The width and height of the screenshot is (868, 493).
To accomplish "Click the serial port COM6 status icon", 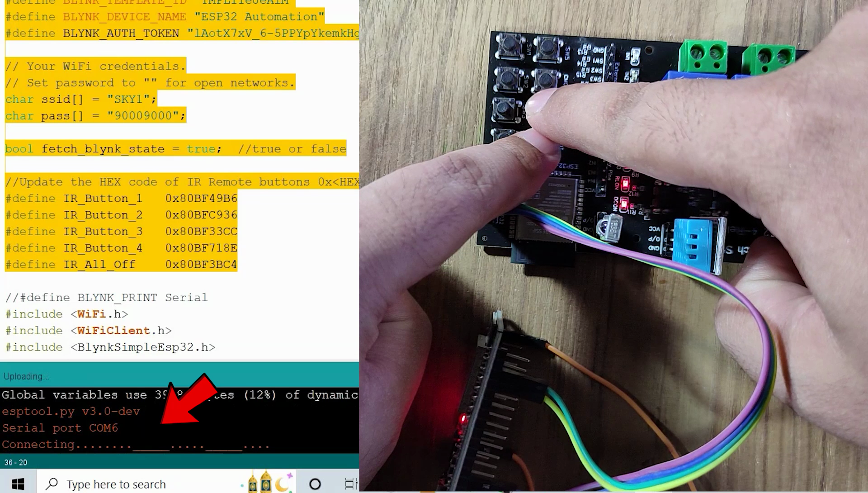I will 60,428.
